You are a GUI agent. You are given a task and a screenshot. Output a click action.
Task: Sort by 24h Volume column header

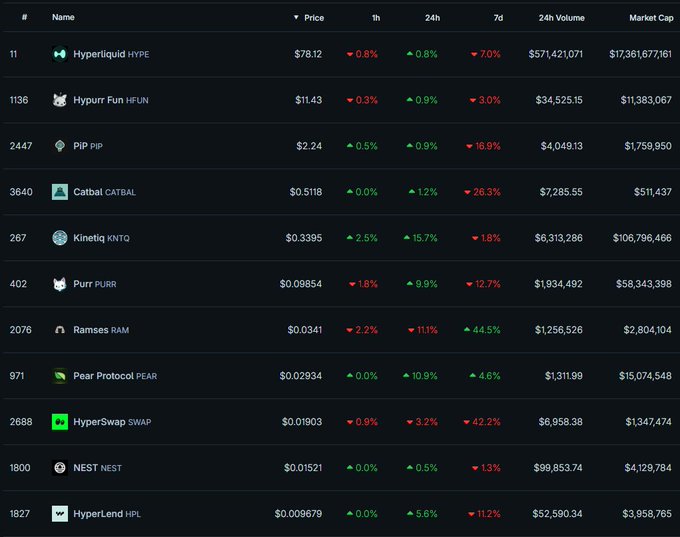coord(562,18)
